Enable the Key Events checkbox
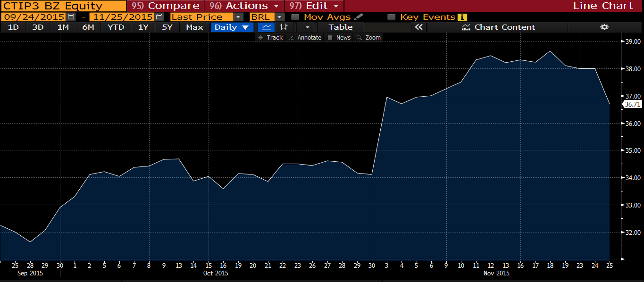Screen dimensions: 644x282 coord(391,17)
